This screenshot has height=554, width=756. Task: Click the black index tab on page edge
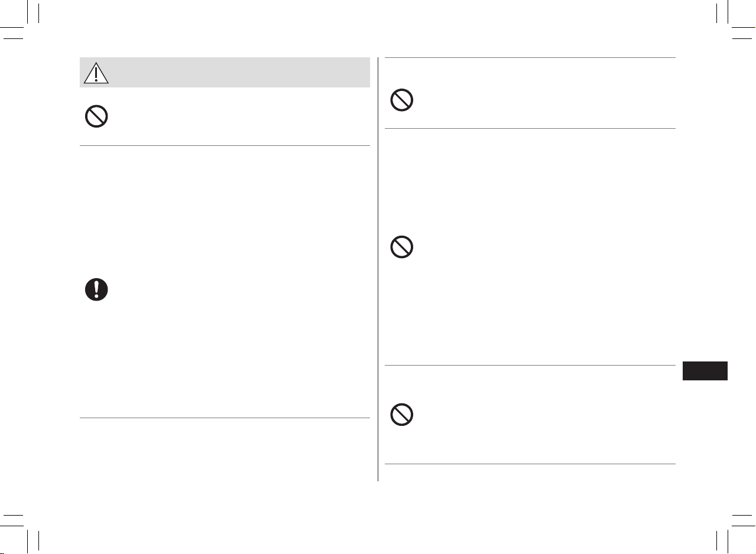(x=705, y=371)
